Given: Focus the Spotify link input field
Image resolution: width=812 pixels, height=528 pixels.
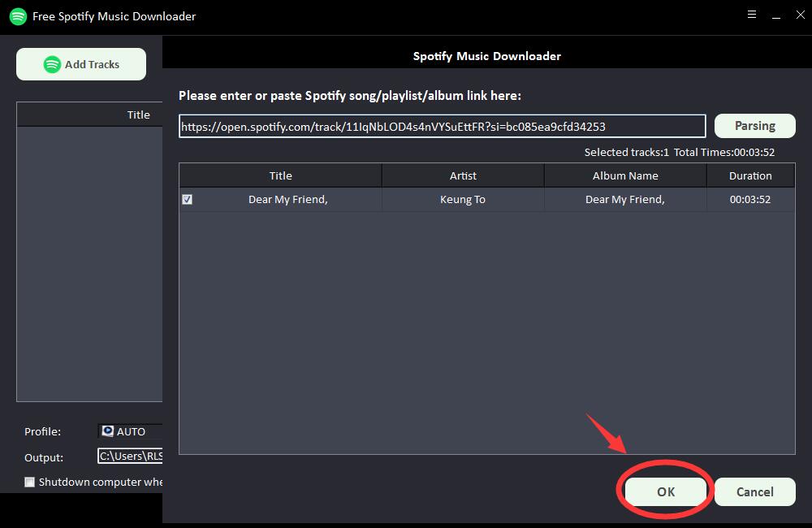Looking at the screenshot, I should click(x=442, y=126).
